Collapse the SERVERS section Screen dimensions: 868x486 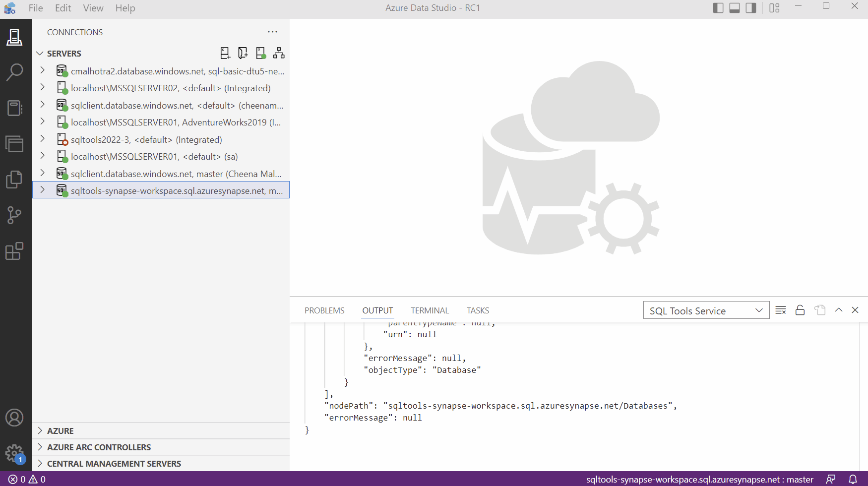tap(39, 53)
